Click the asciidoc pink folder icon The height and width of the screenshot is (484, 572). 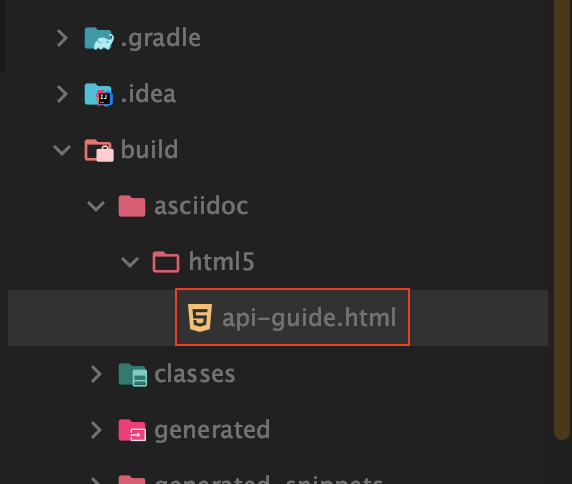(132, 206)
